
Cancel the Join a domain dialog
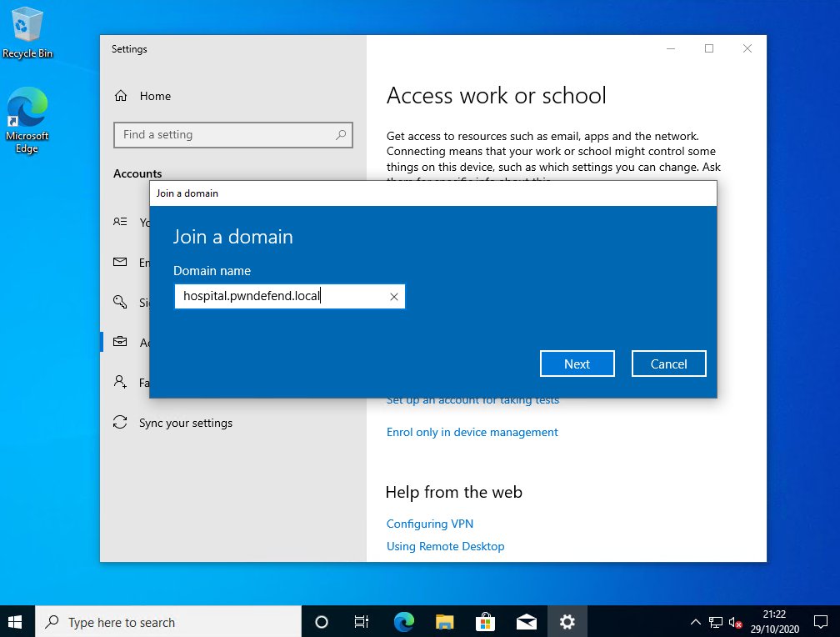pos(668,364)
